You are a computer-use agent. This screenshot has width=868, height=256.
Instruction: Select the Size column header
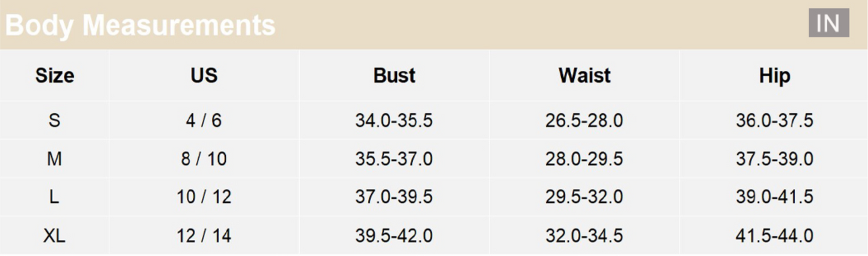[55, 76]
